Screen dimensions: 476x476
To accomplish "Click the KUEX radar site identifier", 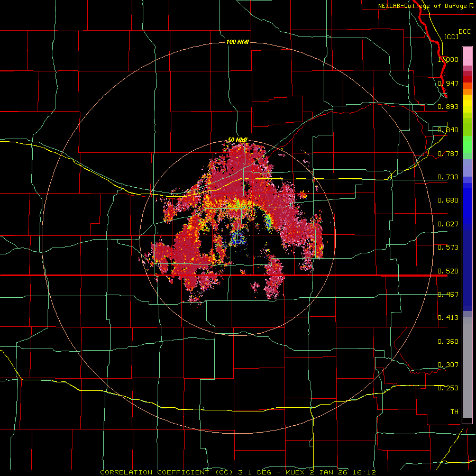I will point(296,472).
